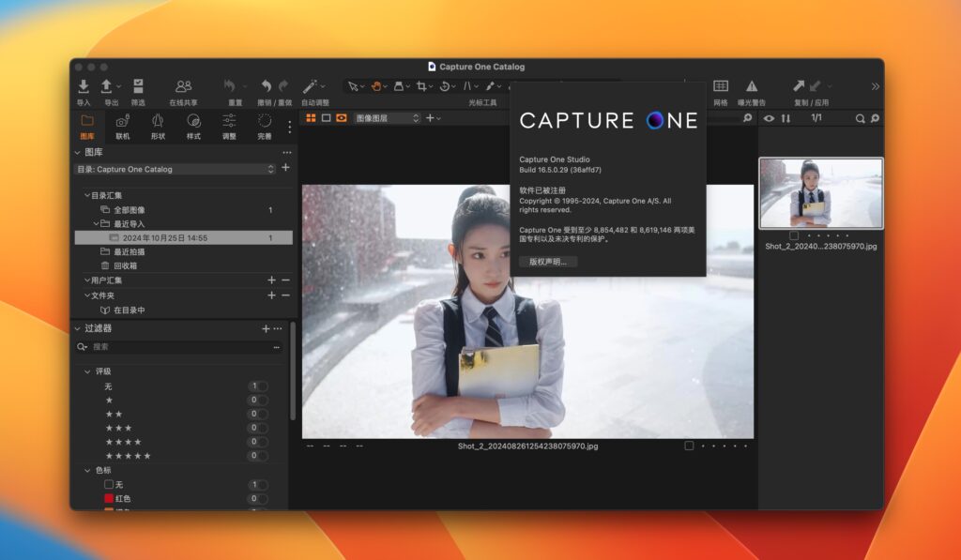Select the Shot_2 thumbnail in the browser

[x=820, y=194]
